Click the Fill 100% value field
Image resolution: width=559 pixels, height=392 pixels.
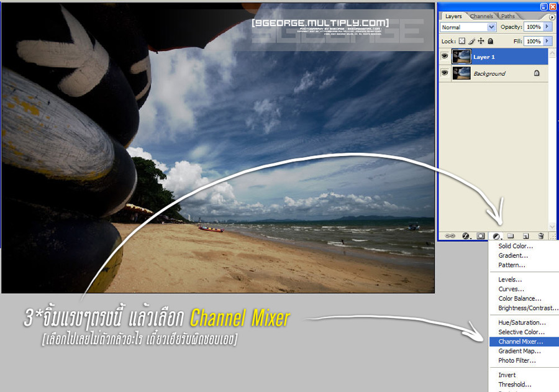coord(534,42)
